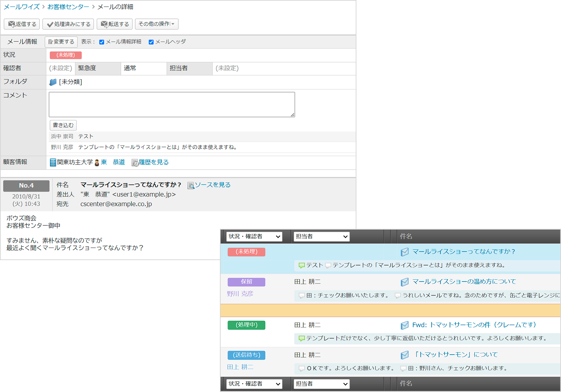Click the comment icon before 田：野川さん、チェックお願いします
This screenshot has width=561, height=392.
403,369
